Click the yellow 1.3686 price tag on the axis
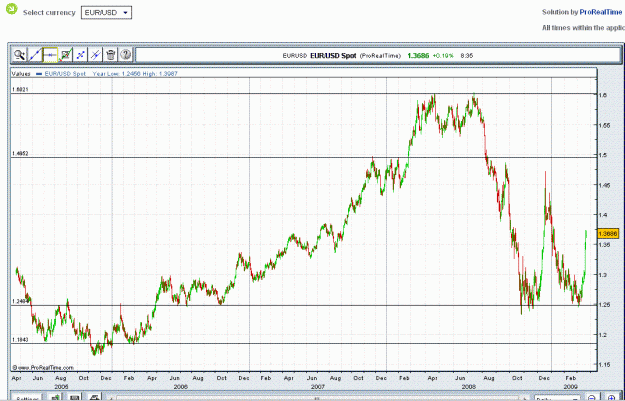Image resolution: width=625 pixels, height=401 pixels. [608, 234]
